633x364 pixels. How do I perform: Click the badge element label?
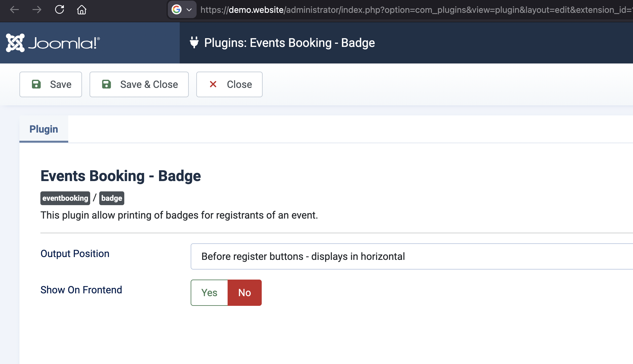tap(112, 198)
